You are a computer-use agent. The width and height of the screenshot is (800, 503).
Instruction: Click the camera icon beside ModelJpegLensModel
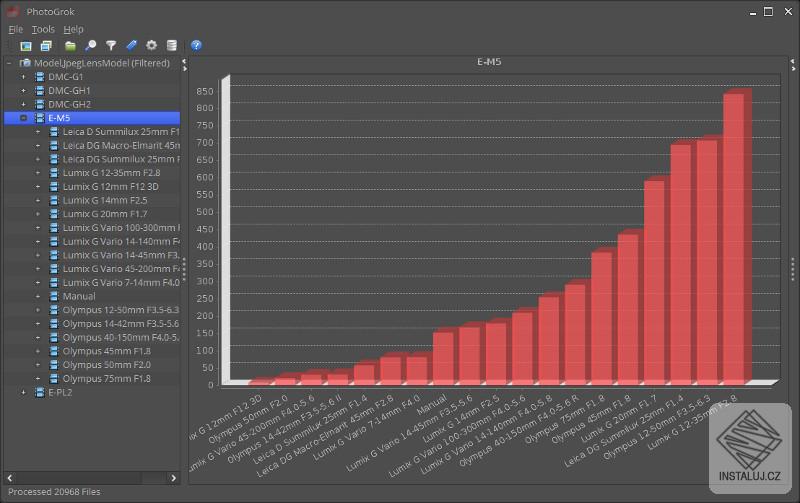point(25,63)
